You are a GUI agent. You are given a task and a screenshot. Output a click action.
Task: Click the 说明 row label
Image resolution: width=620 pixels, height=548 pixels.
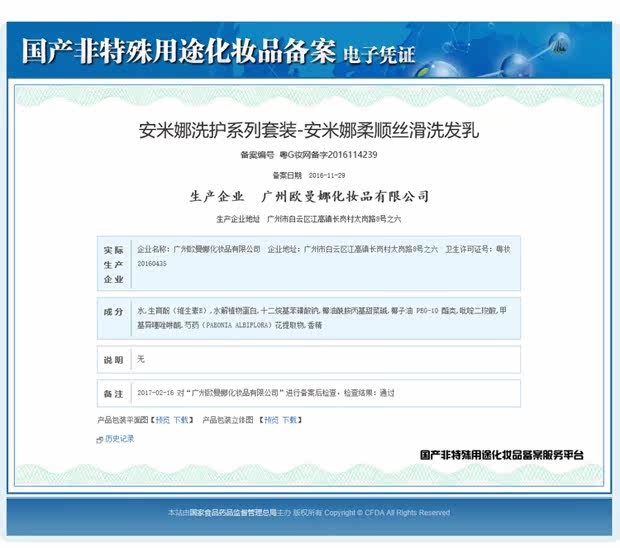(113, 360)
